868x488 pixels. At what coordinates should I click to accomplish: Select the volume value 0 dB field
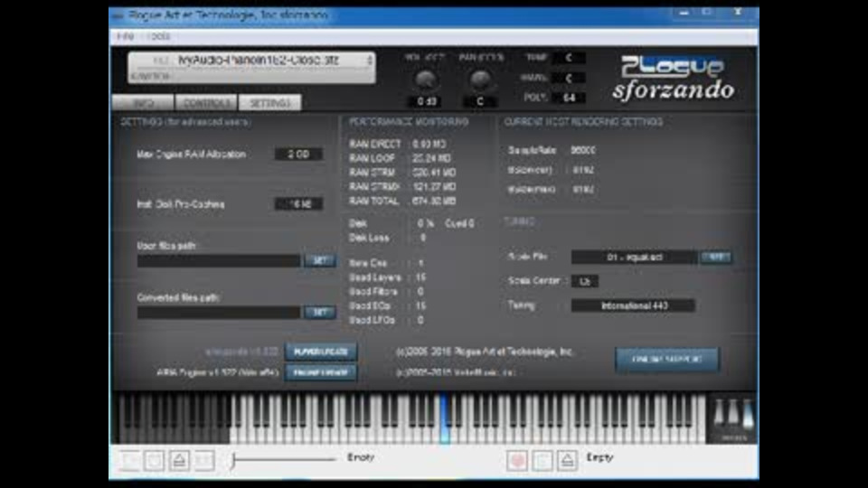(426, 102)
